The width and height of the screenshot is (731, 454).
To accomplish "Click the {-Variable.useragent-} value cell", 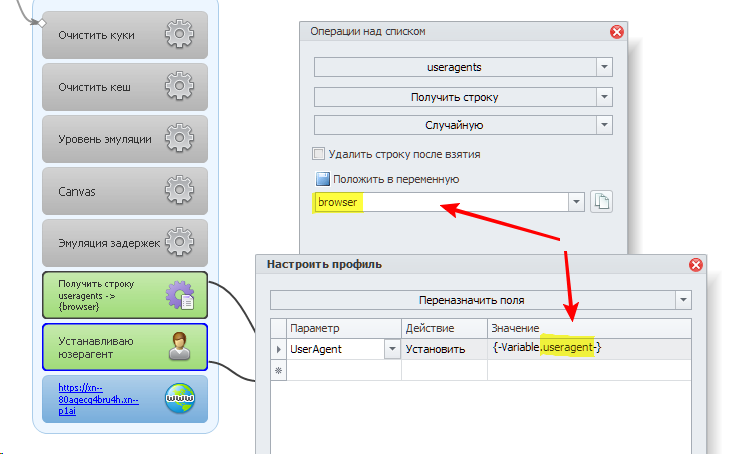I will tap(589, 349).
